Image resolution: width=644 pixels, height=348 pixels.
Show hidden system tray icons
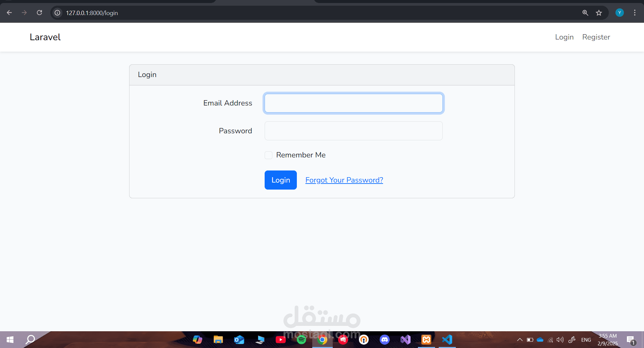point(520,340)
